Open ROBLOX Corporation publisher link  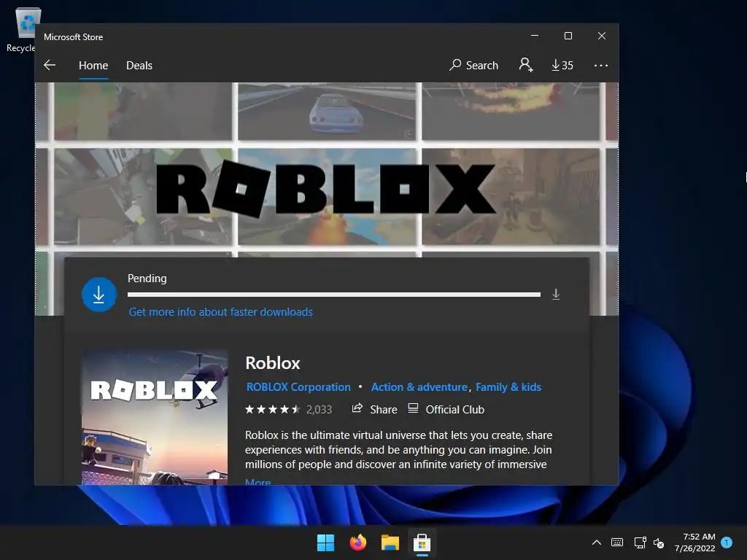(x=298, y=387)
